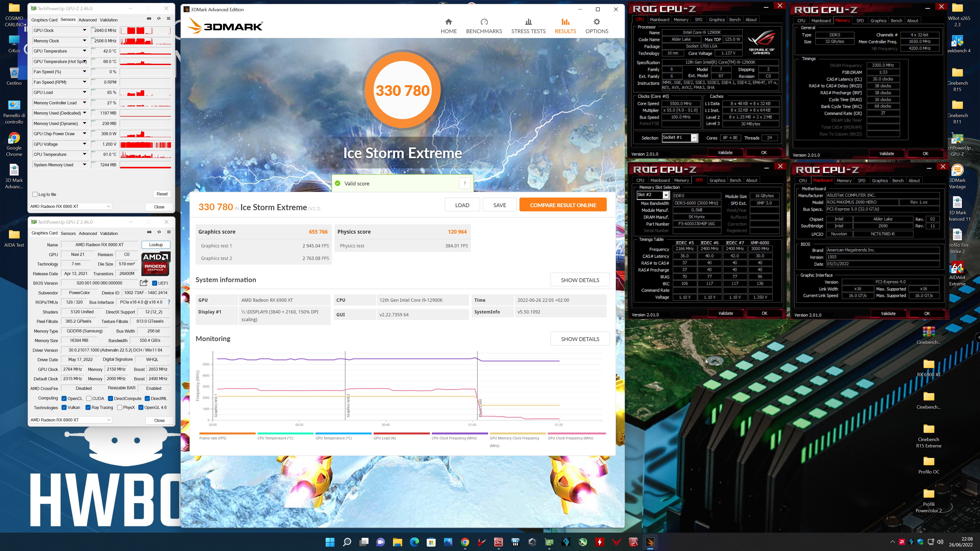
Task: Open GPU-Z Sensors hamburger menu icon
Action: point(168,19)
